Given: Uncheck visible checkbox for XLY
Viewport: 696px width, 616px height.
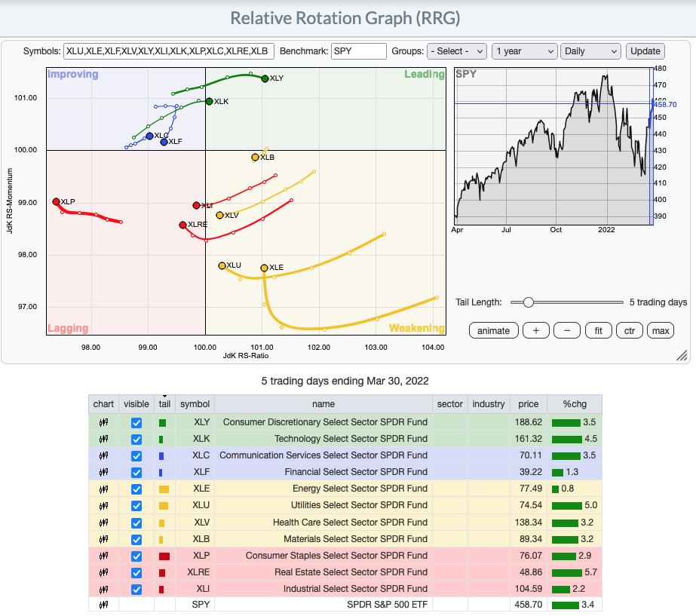Looking at the screenshot, I should click(136, 422).
